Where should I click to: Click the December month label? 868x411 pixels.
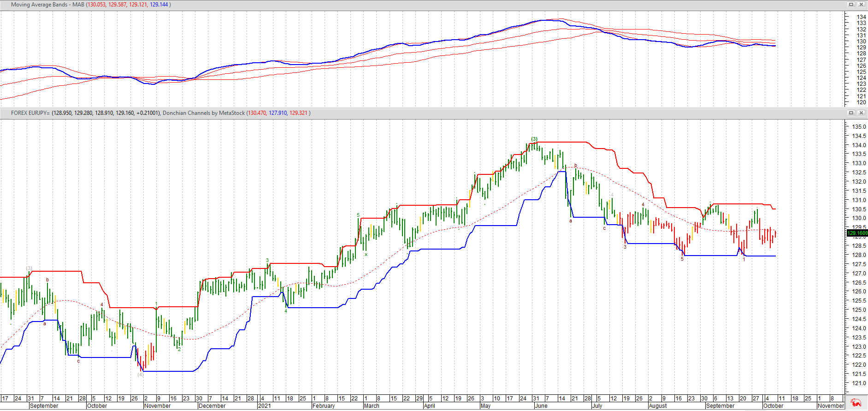(x=212, y=406)
